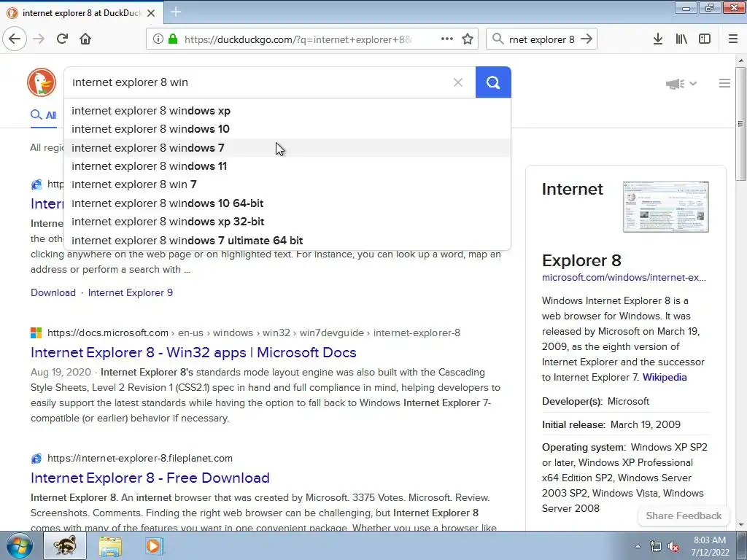Reload the page with the refresh icon
The image size is (747, 560).
coord(62,39)
